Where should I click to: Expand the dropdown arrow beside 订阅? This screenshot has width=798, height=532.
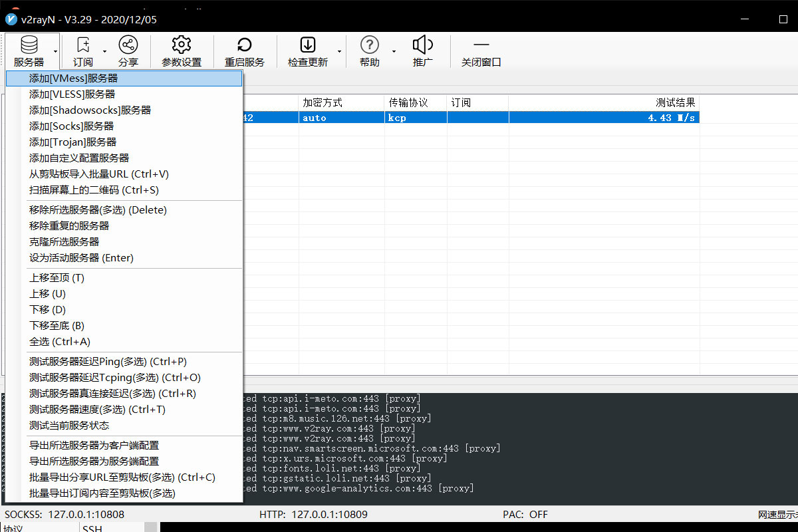point(104,51)
